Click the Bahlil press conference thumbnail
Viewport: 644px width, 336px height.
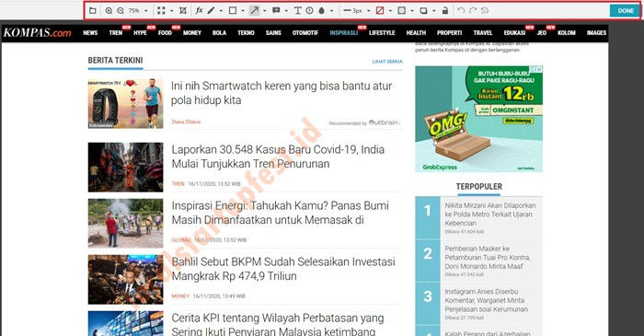click(125, 279)
